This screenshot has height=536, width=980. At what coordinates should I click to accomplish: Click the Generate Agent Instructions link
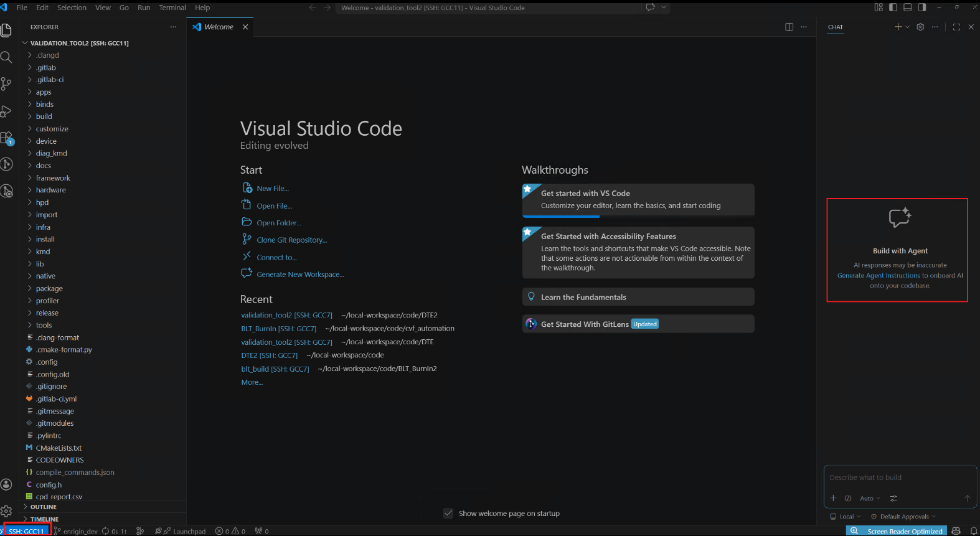click(879, 275)
